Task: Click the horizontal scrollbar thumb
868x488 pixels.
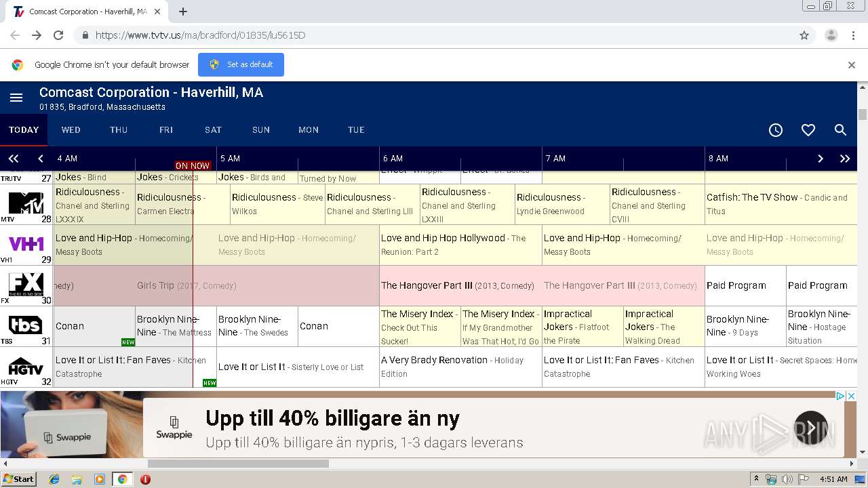Action: point(238,464)
